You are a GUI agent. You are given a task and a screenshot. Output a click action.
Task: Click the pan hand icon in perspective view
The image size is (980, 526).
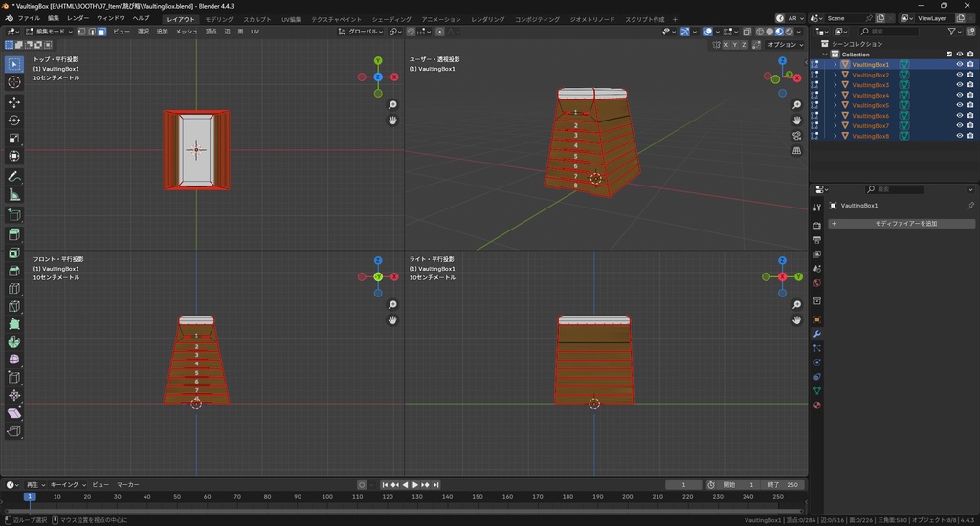(x=796, y=120)
